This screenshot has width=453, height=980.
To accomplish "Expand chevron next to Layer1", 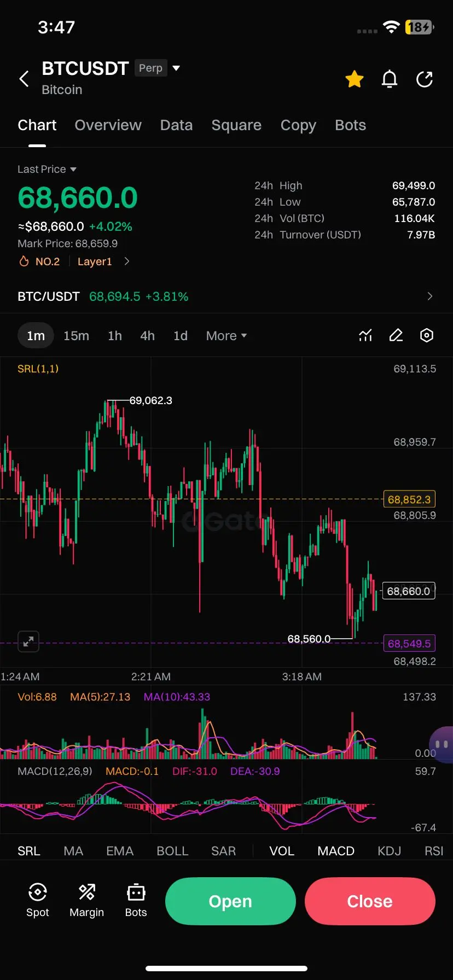I will pos(127,261).
